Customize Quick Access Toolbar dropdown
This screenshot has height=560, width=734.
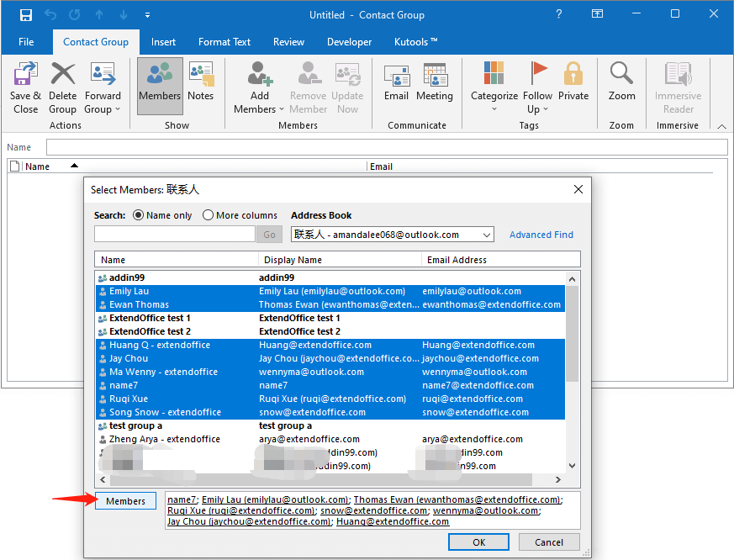147,15
